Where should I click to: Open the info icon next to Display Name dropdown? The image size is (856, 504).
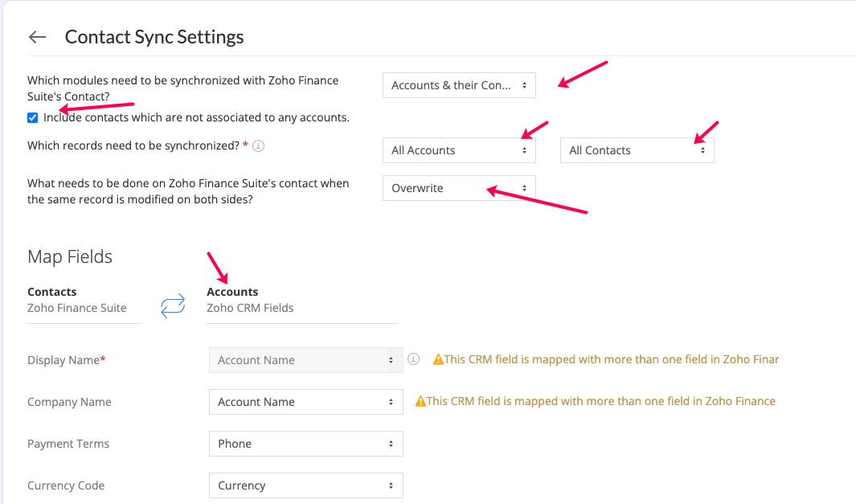pos(414,359)
